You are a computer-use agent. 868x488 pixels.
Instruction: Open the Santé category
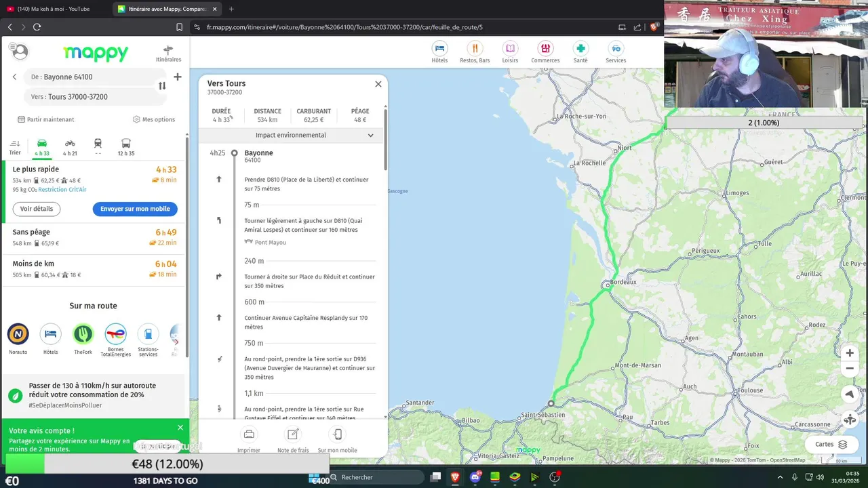[x=580, y=52]
